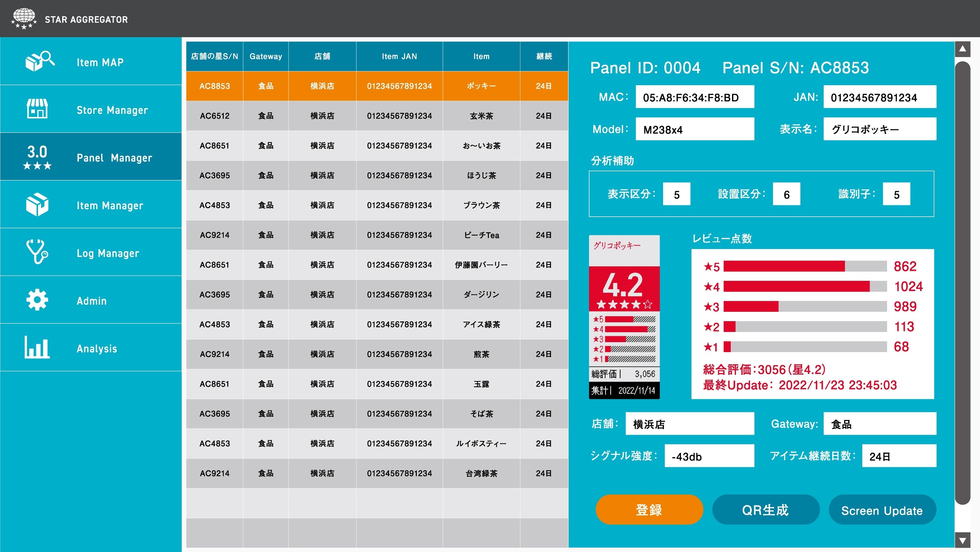Click the Panel Manager 3.0 stars icon
The width and height of the screenshot is (980, 552).
[37, 157]
